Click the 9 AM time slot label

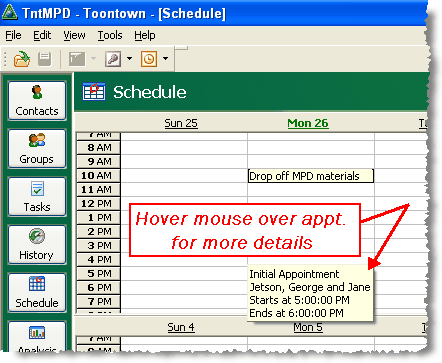pos(98,162)
